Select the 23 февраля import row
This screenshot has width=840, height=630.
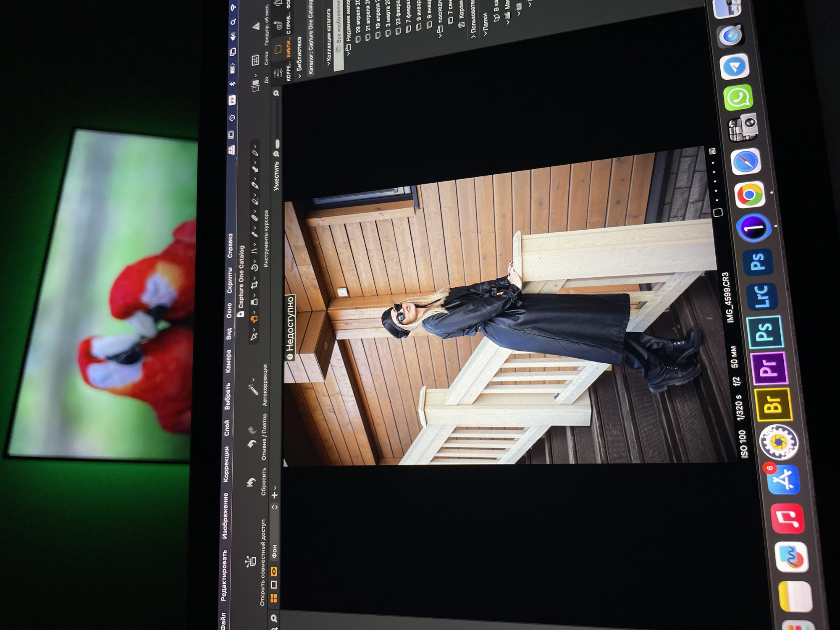click(x=398, y=17)
